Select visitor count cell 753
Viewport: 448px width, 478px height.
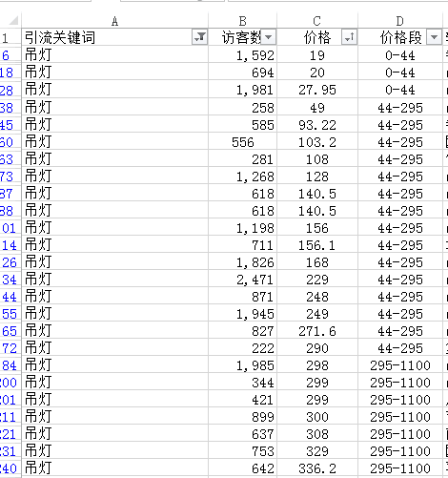[242, 450]
